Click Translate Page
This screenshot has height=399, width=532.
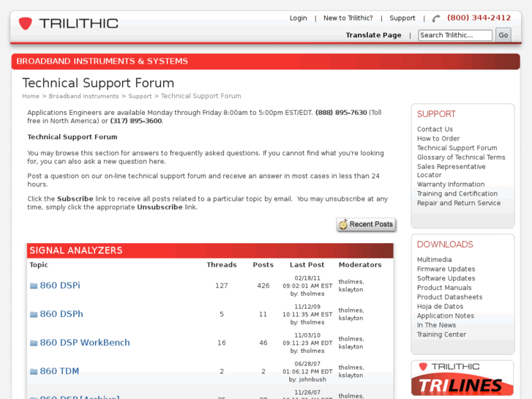(x=373, y=35)
